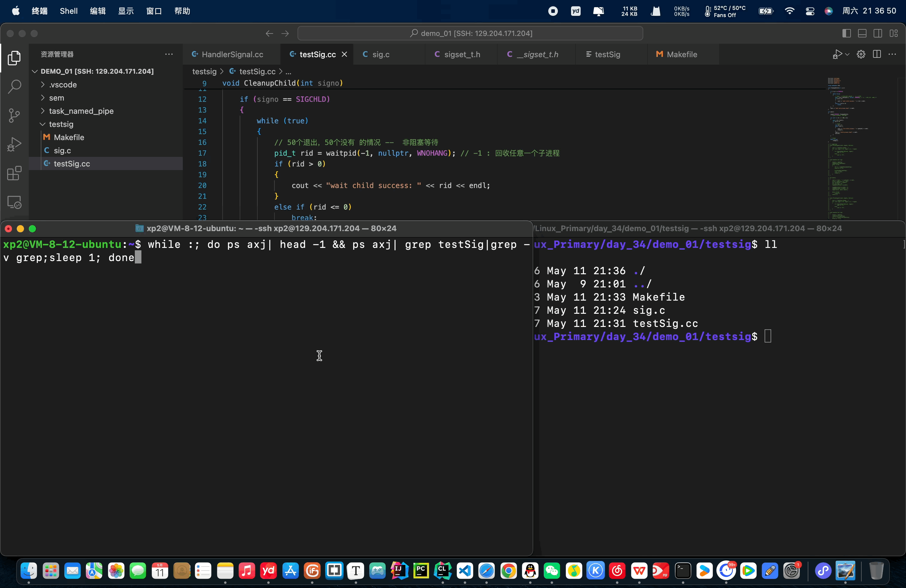Open sig.c in the explorer tree

pyautogui.click(x=106, y=150)
